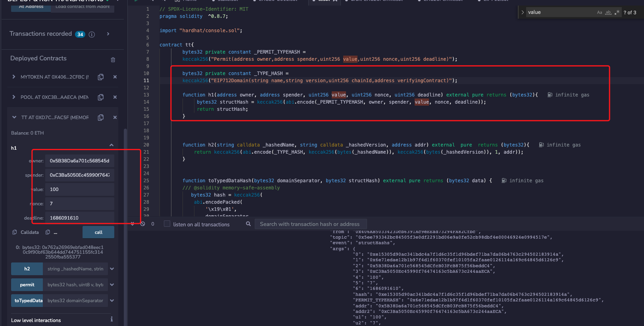Click the '34' transactions count badge
Image resolution: width=644 pixels, height=326 pixels.
point(80,35)
